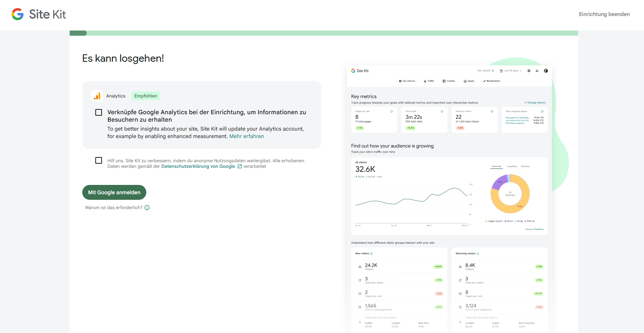The height and width of the screenshot is (333, 644).
Task: Open the Mehr erfahren link
Action: pyautogui.click(x=247, y=136)
